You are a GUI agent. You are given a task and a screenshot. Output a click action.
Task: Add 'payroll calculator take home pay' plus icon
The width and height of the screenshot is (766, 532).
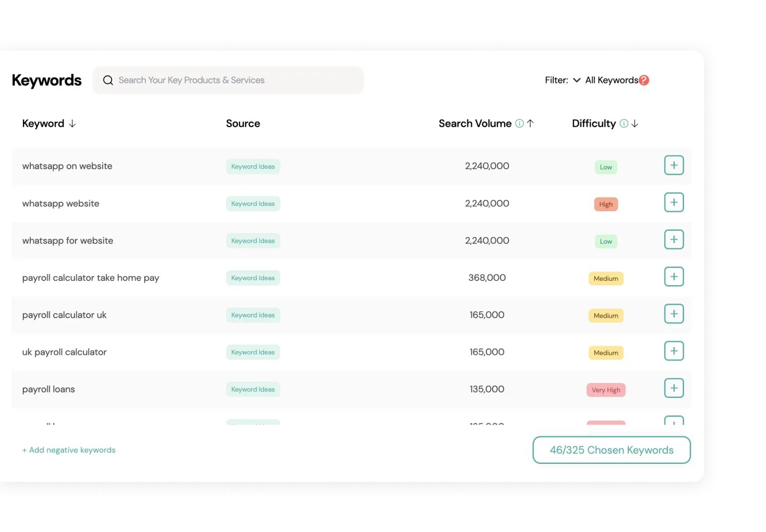(673, 277)
